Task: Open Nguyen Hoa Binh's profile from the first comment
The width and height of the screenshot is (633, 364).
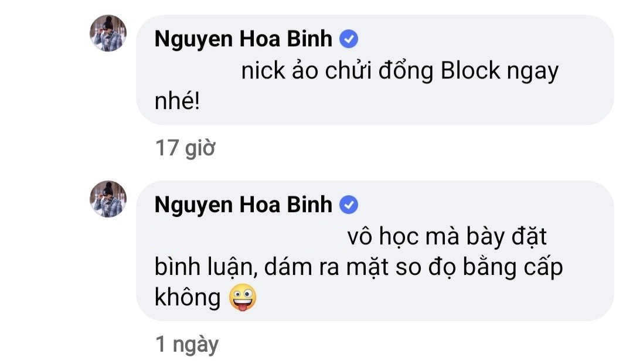Action: tap(243, 39)
